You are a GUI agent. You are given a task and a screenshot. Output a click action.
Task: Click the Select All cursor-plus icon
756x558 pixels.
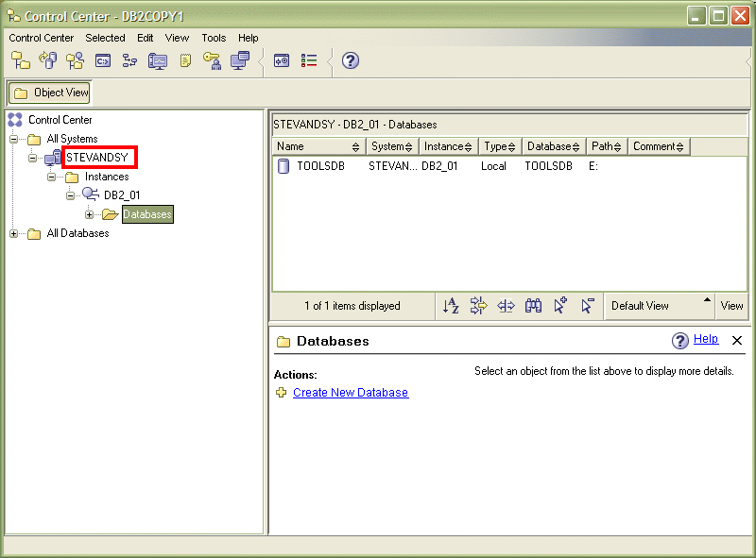[x=560, y=306]
